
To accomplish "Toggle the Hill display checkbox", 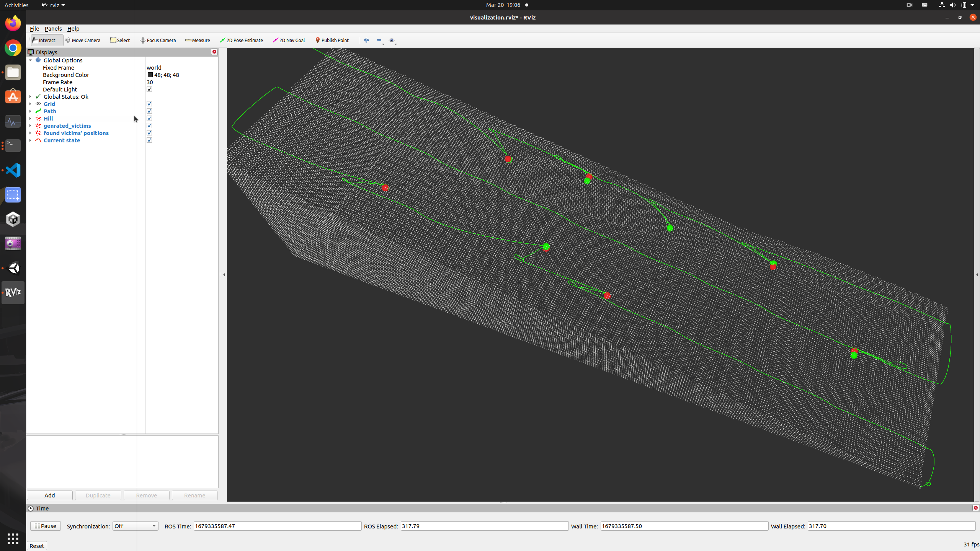I will (149, 118).
